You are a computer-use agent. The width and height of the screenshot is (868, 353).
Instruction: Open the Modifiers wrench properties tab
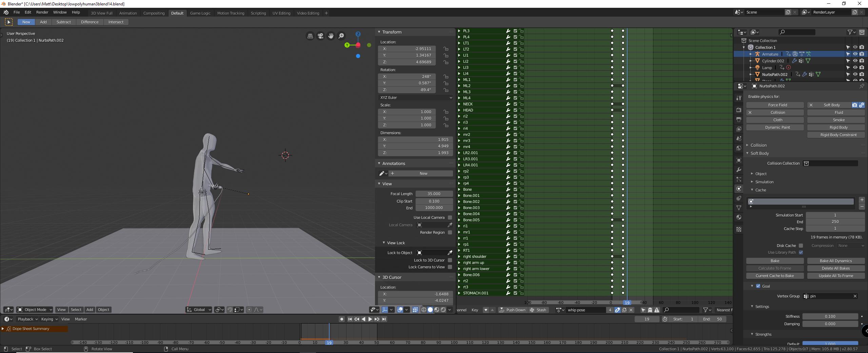tap(739, 170)
